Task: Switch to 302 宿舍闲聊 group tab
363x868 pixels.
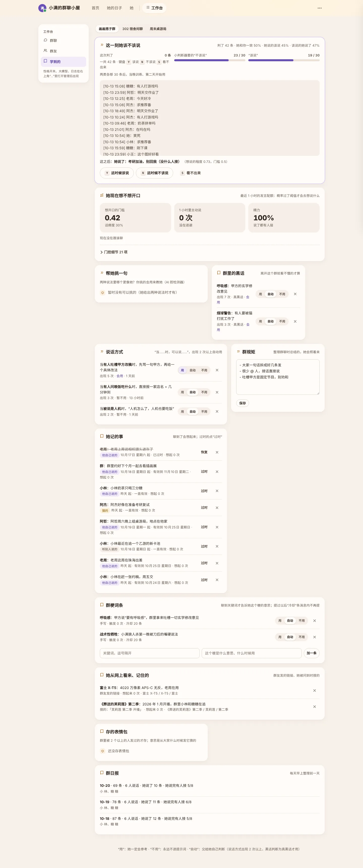Action: 132,29
